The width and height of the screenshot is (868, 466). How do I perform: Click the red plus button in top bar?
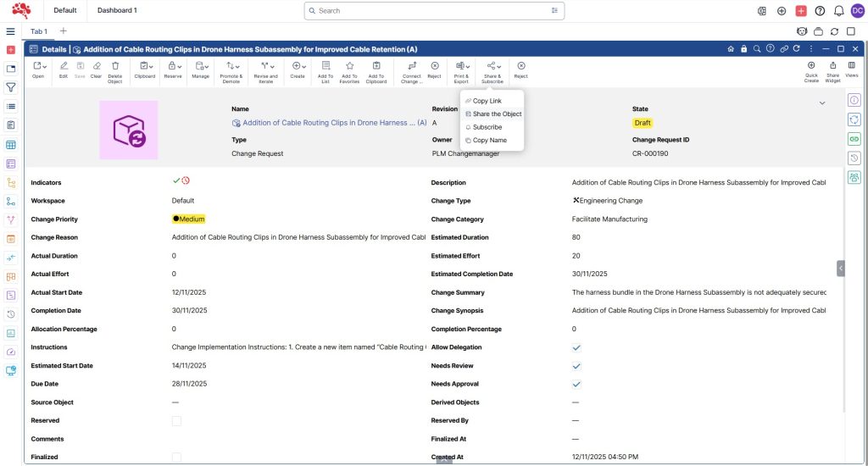(x=801, y=10)
